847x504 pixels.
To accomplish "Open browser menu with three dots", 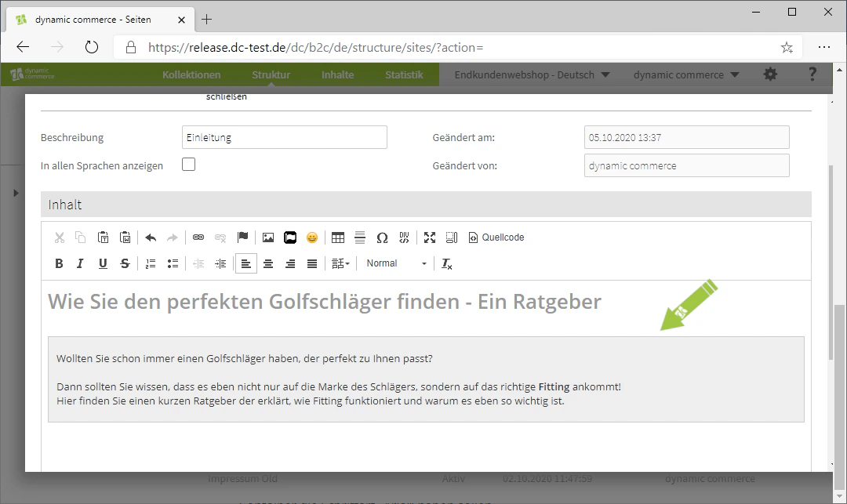I will (x=823, y=47).
